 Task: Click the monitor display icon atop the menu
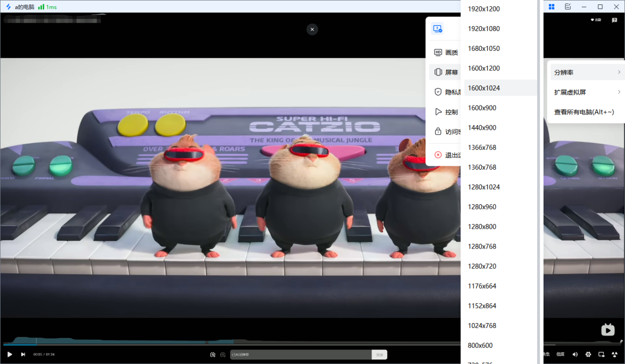point(437,29)
